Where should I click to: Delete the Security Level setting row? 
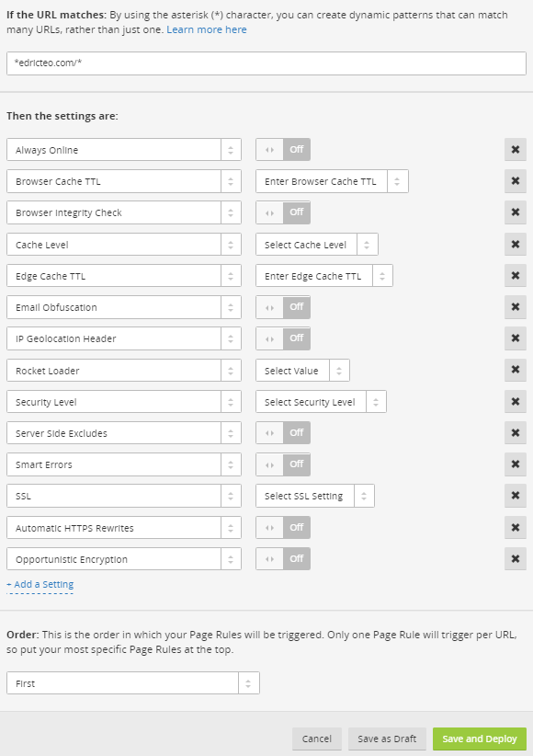click(516, 401)
